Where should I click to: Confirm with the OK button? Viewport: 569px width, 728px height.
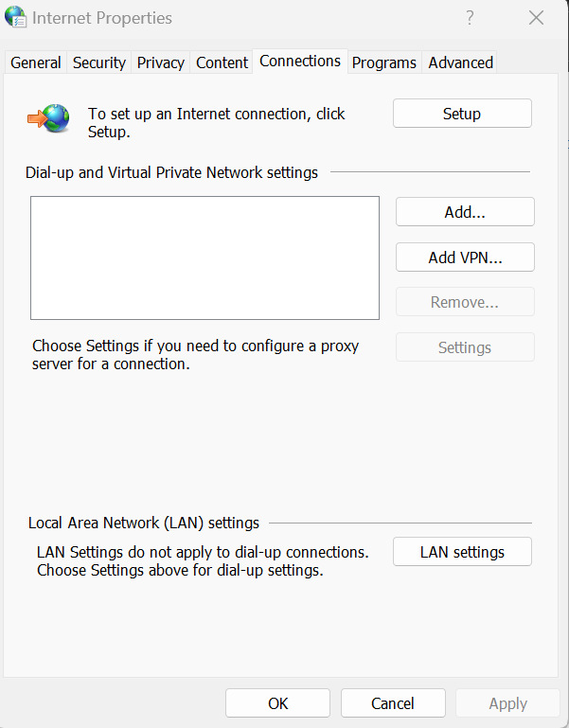tap(277, 703)
